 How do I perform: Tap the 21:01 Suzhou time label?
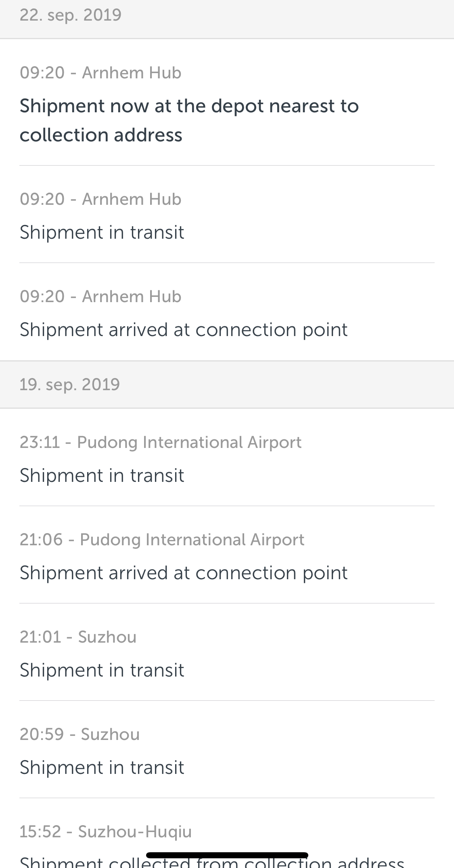[x=78, y=637]
